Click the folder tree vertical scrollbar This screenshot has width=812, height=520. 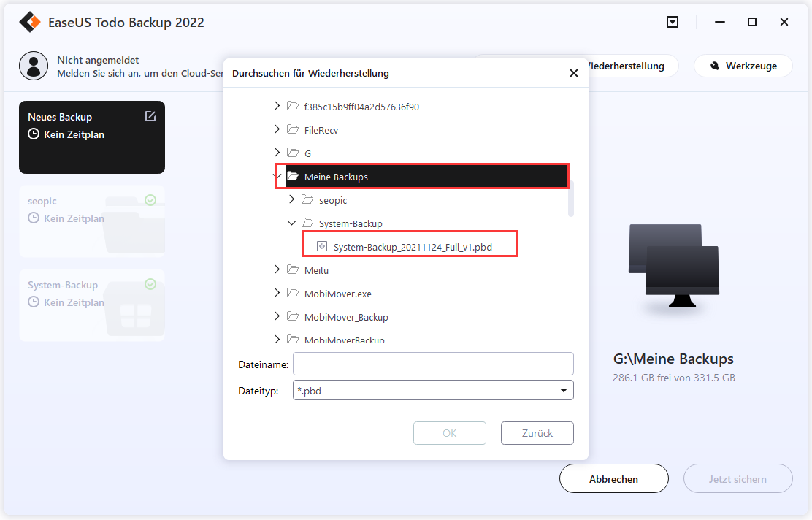pos(571,199)
